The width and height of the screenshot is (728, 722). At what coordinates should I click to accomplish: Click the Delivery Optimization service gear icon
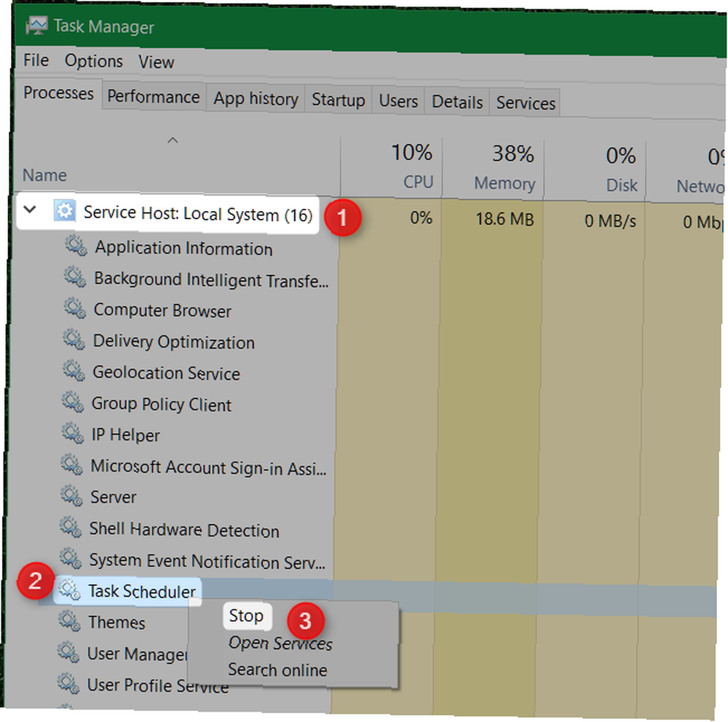click(x=74, y=339)
